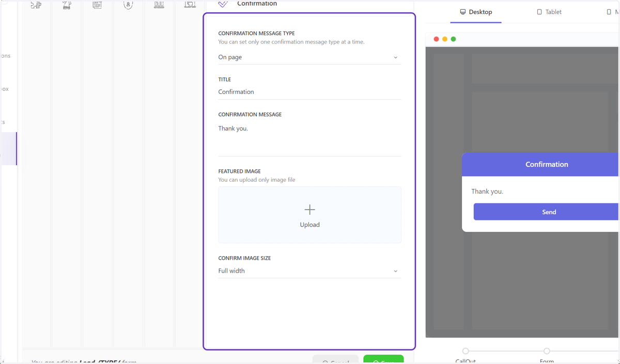
Task: Click the plus Upload featured image box
Action: pyautogui.click(x=309, y=215)
